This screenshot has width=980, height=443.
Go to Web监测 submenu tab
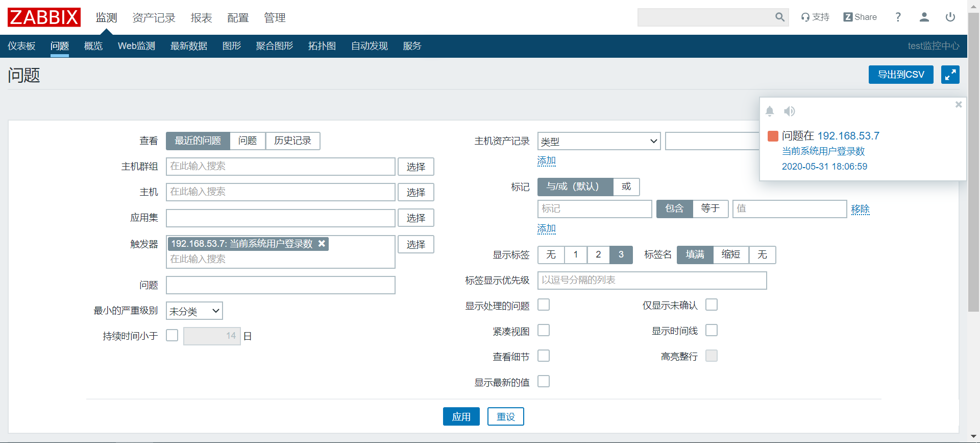click(x=136, y=46)
